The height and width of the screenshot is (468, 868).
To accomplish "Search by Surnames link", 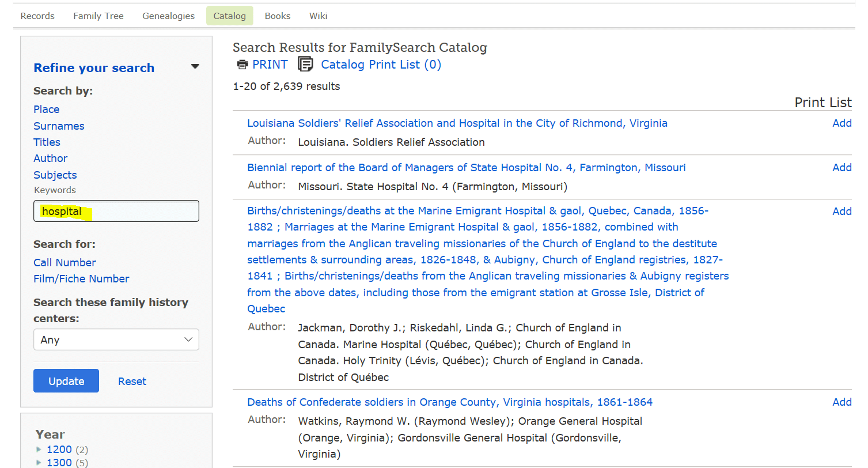I will pos(59,126).
